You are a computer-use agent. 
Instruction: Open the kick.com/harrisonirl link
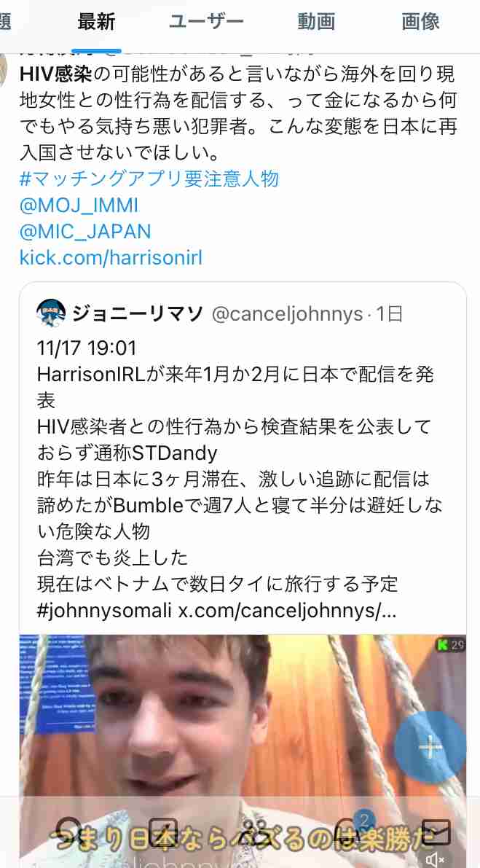111,257
